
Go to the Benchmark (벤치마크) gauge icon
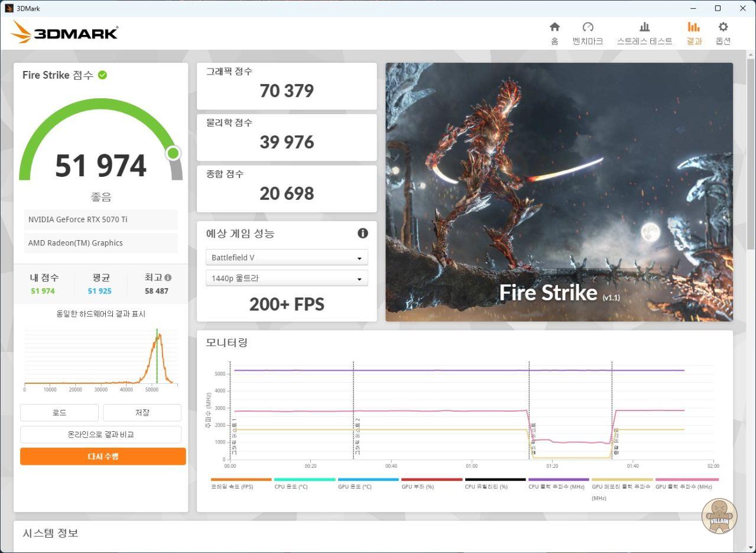tap(588, 27)
